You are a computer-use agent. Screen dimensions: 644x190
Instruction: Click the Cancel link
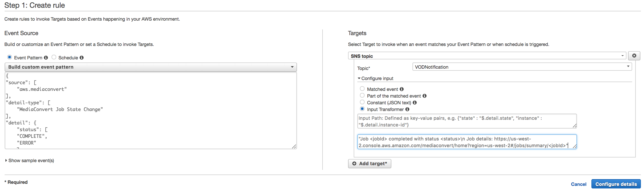pos(579,184)
